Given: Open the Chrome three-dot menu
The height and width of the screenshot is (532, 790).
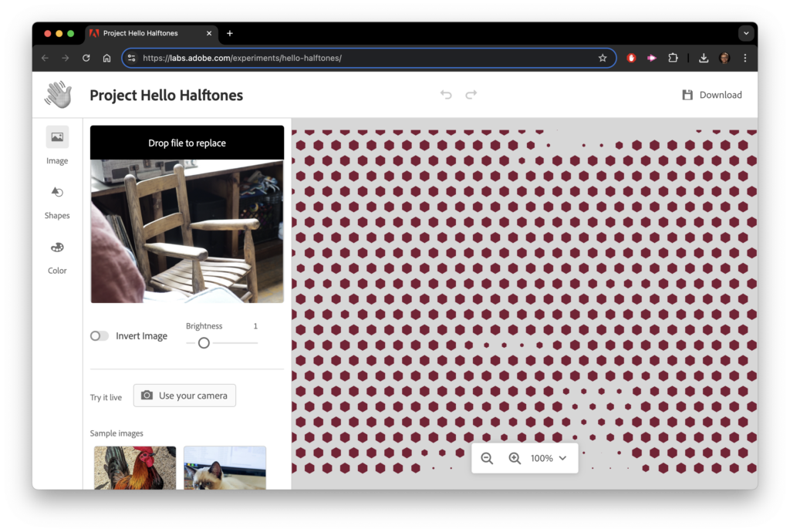Looking at the screenshot, I should click(745, 58).
